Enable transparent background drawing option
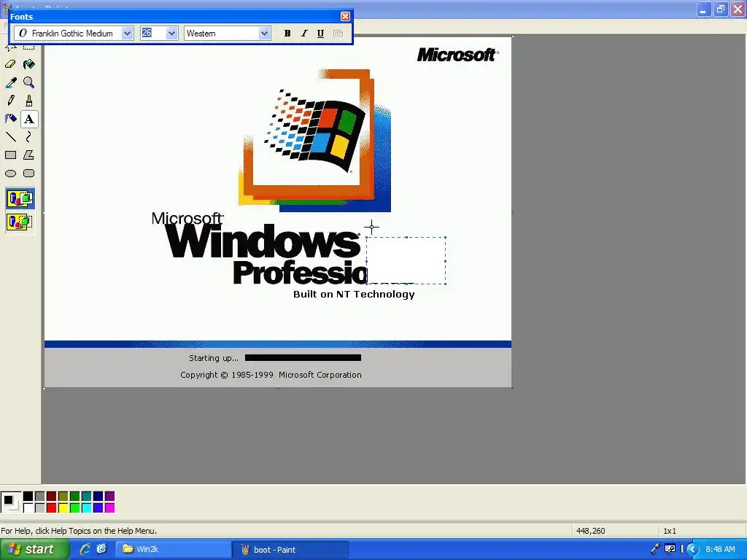 pos(20,222)
